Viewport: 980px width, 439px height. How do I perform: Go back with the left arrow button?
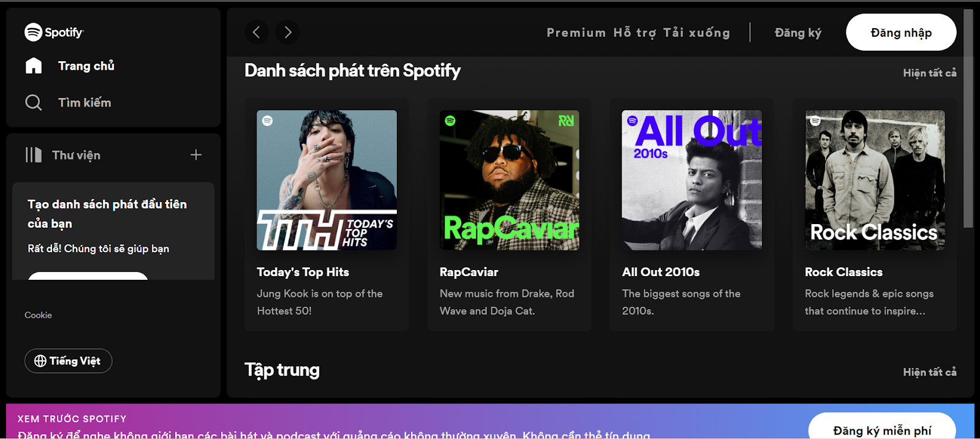[257, 32]
